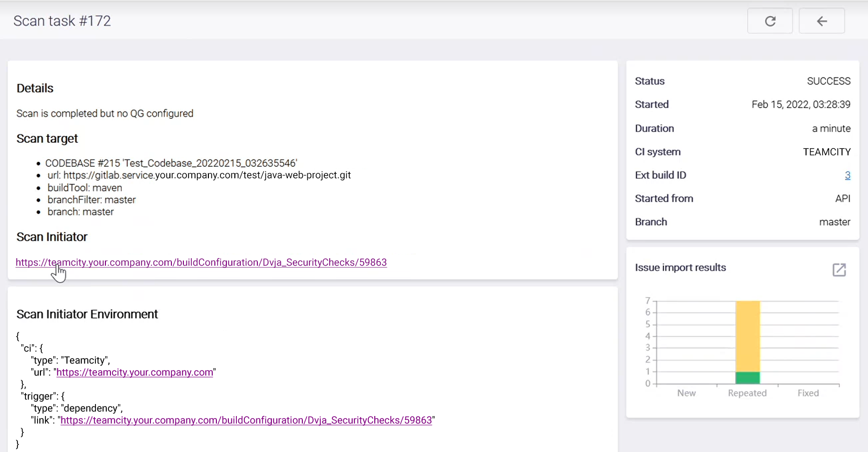Open the trigger link URL in JSON
Viewport: 868px width, 452px height.
tap(246, 421)
